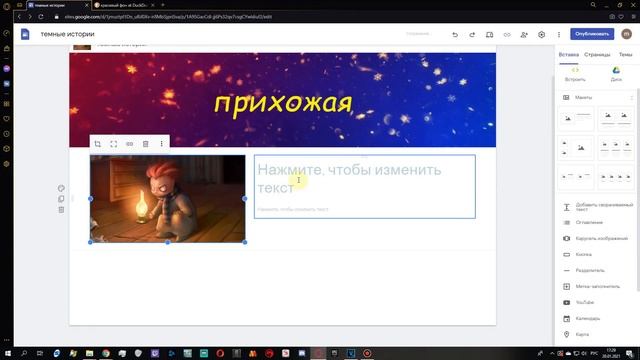Screen dimensions: 640x360
Task: Open the share with others icon
Action: (524, 35)
